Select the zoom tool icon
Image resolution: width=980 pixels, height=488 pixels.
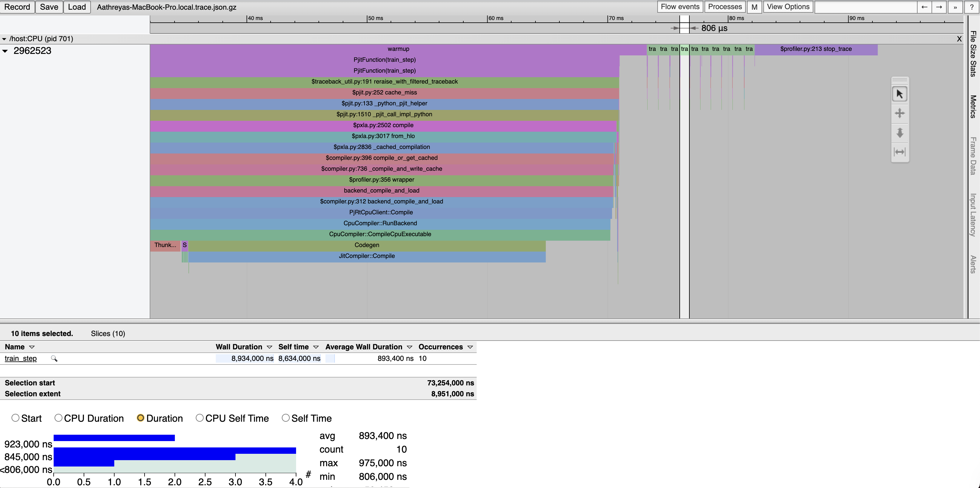[899, 133]
